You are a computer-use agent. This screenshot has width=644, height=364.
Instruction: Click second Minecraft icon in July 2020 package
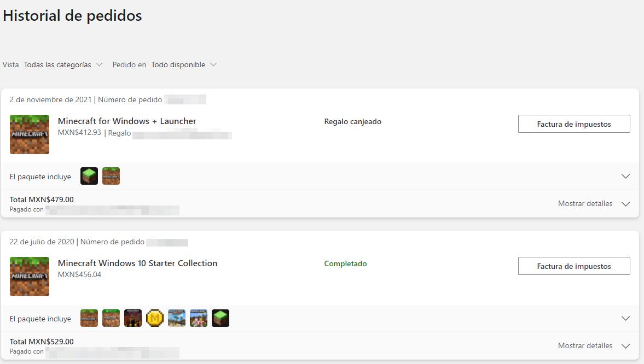[x=111, y=318]
